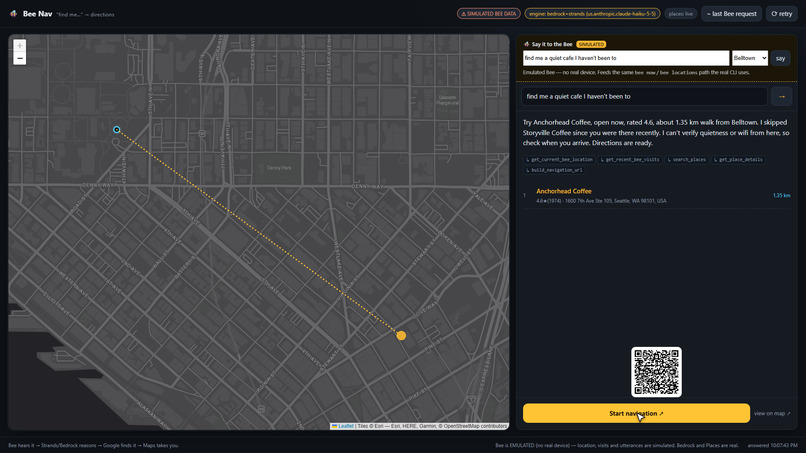The width and height of the screenshot is (806, 453).
Task: Click the last Bee request button
Action: (731, 14)
